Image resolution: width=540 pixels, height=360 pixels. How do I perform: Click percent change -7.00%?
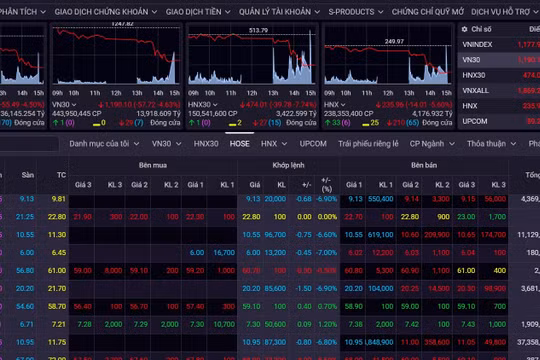coord(326,253)
